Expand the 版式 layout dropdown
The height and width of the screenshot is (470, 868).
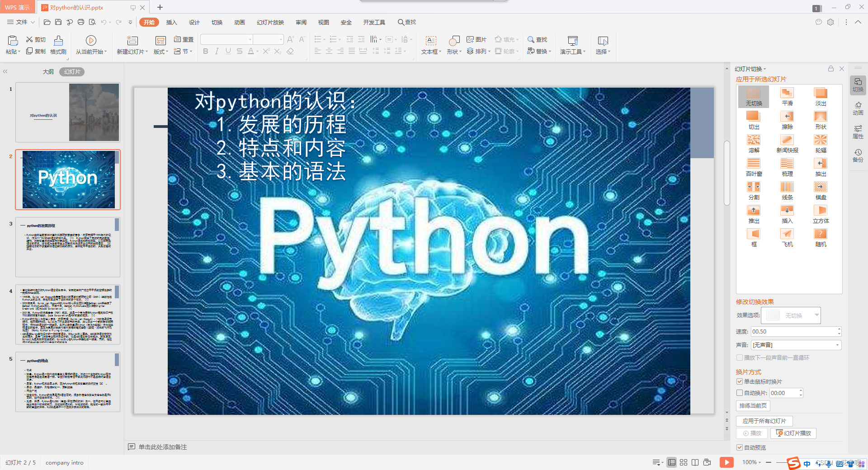pos(160,51)
